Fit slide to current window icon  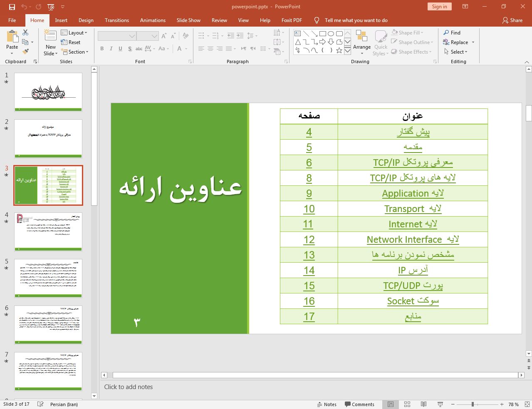pos(527,404)
